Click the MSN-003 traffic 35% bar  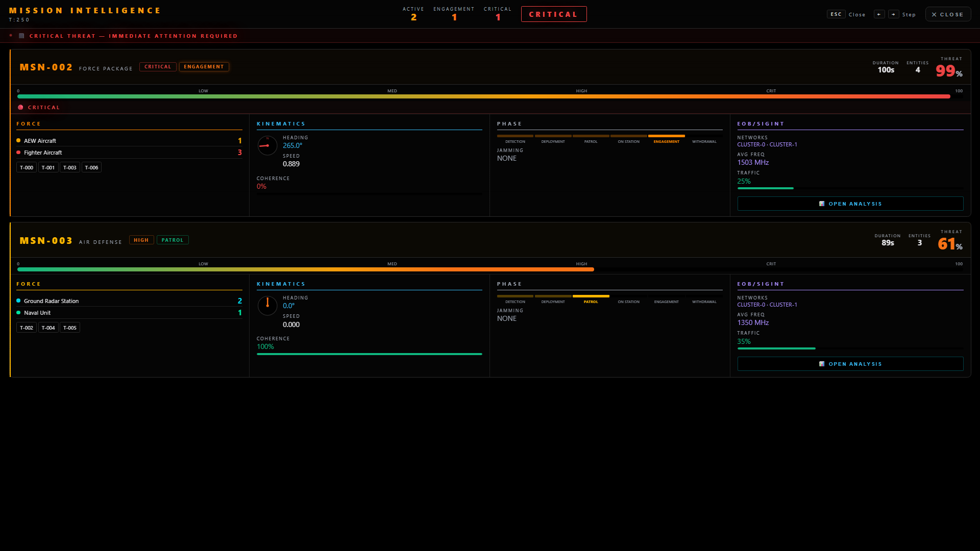(x=850, y=348)
